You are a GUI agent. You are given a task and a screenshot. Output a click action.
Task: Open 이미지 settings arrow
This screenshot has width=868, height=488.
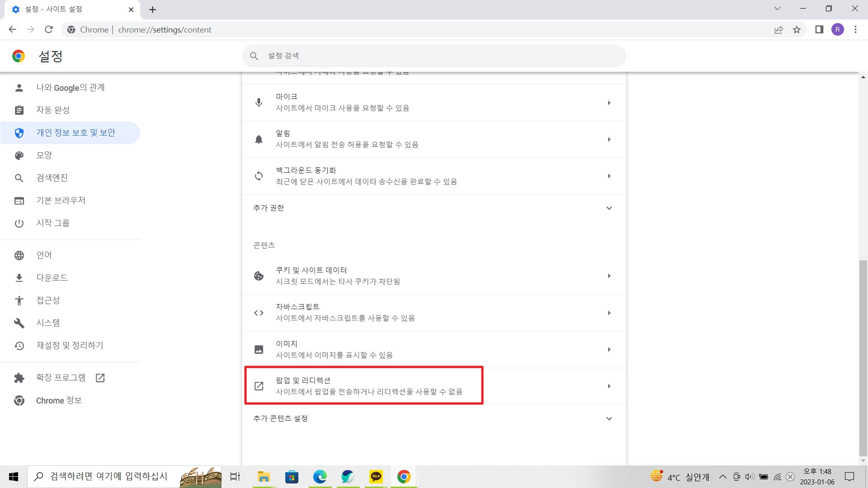(x=609, y=349)
